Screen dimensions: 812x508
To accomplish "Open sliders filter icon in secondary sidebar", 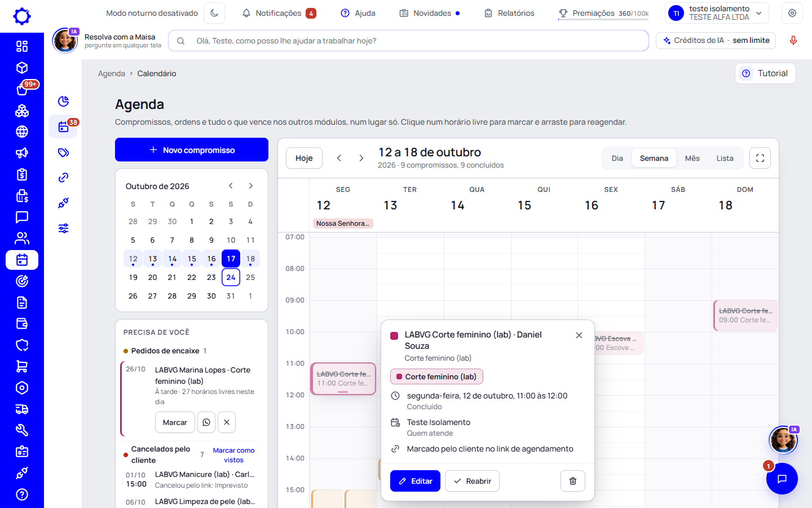I will point(64,228).
